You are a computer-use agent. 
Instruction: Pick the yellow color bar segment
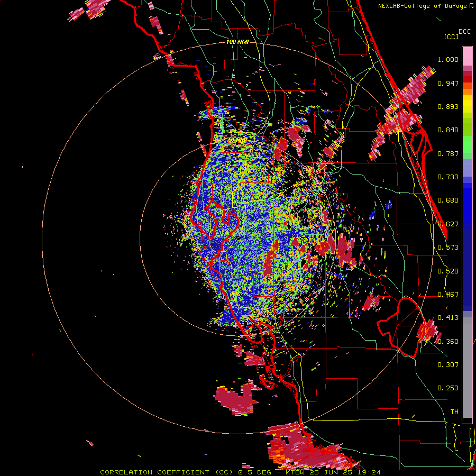[x=467, y=106]
